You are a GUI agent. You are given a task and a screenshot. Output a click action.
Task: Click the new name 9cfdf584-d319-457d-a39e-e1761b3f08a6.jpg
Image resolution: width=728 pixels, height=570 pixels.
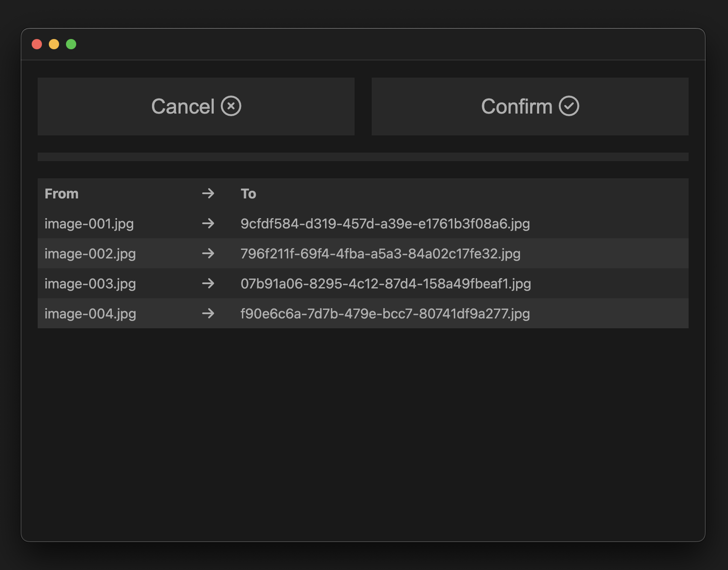[385, 223]
